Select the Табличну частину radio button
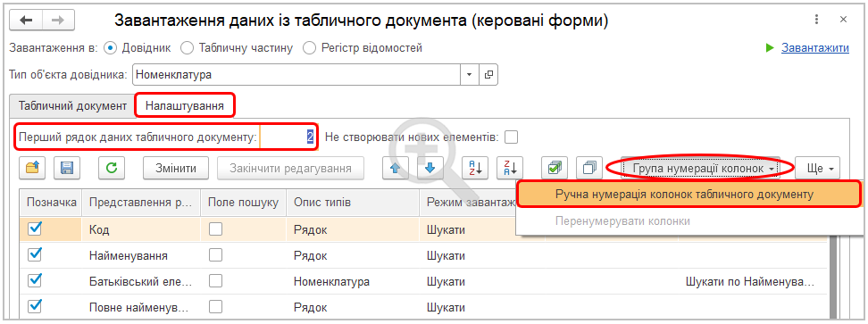 (188, 48)
